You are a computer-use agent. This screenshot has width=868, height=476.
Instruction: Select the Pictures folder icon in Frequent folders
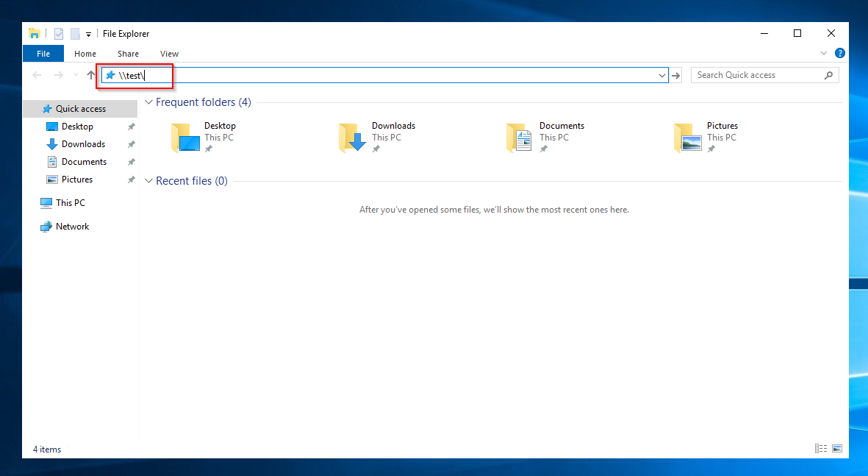click(x=688, y=138)
